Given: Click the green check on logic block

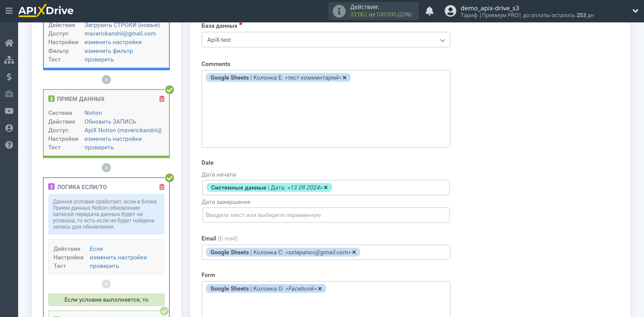Looking at the screenshot, I should (x=170, y=178).
